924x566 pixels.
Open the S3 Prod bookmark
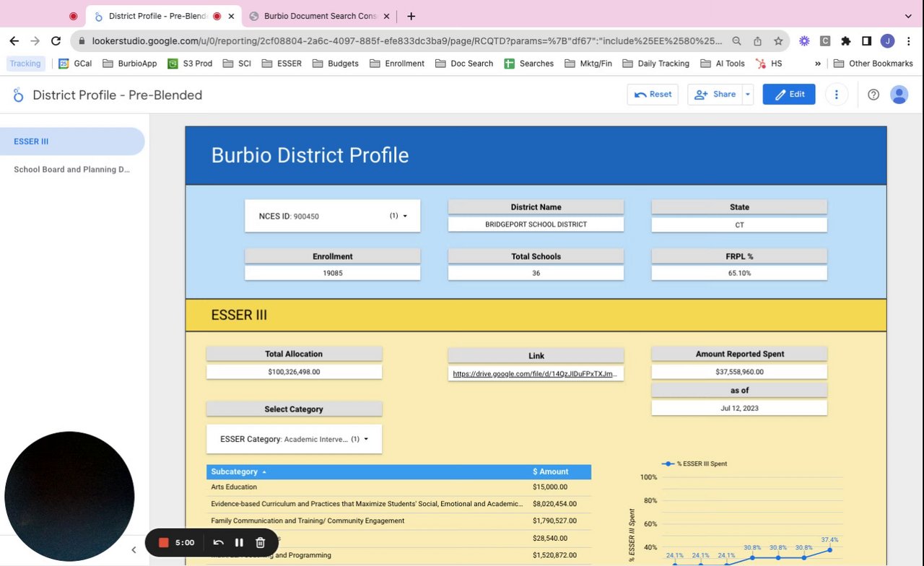click(190, 64)
